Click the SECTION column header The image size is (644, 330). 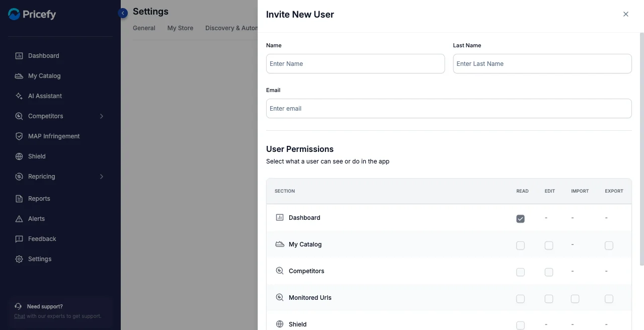(x=285, y=191)
